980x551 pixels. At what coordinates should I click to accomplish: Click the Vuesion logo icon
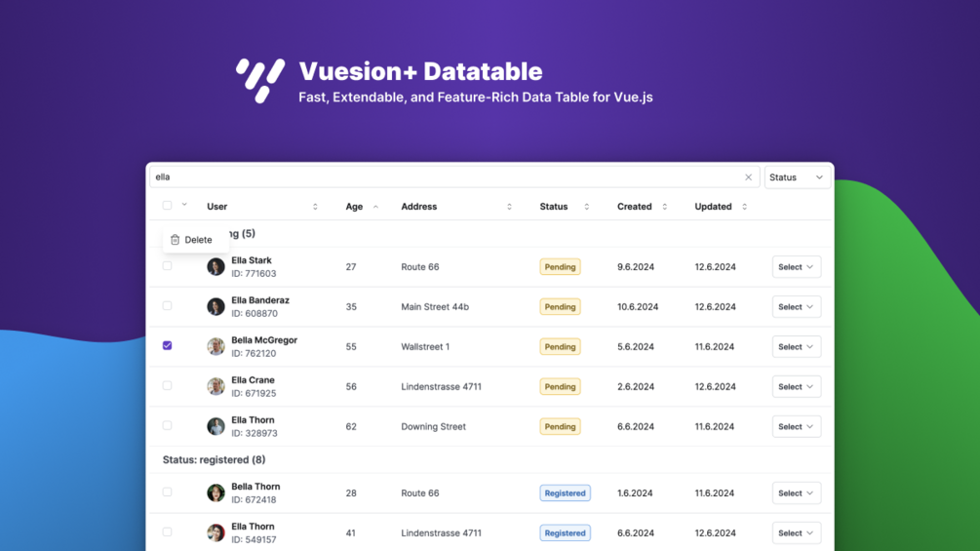coord(259,80)
